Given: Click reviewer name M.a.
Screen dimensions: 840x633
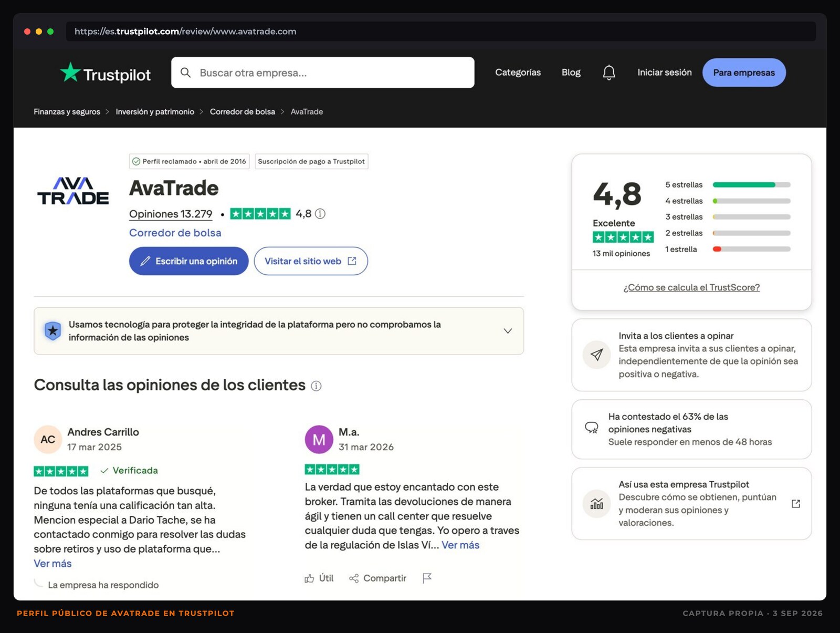Looking at the screenshot, I should [349, 432].
